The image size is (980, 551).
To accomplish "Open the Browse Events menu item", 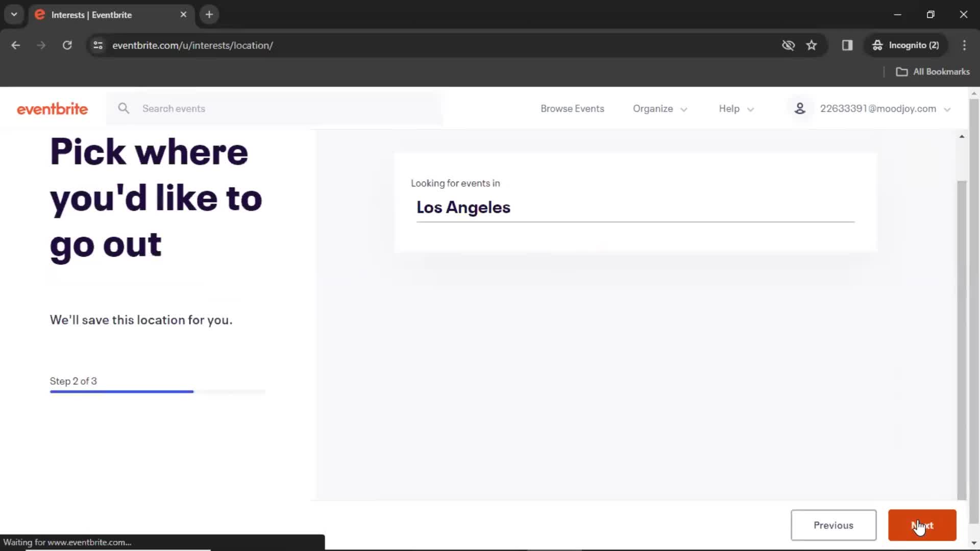I will [572, 108].
